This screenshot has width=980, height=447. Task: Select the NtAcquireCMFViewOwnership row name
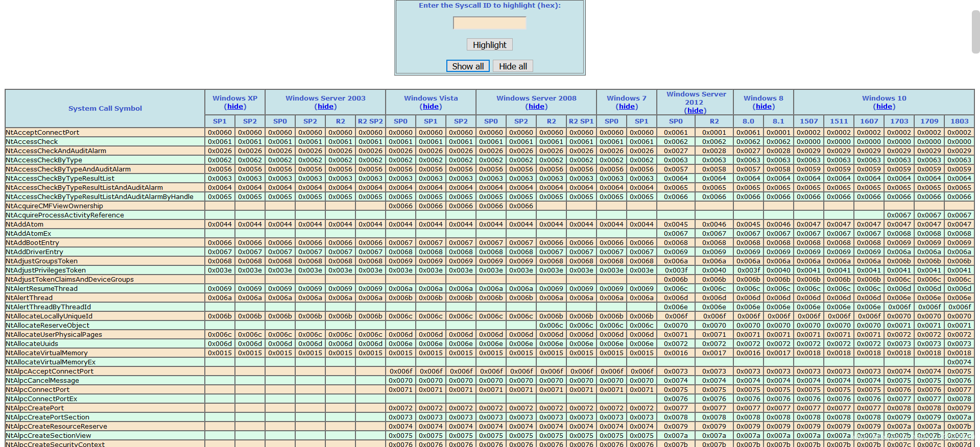coord(54,206)
